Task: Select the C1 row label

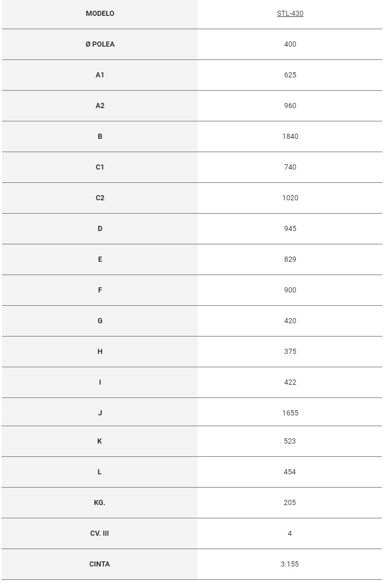Action: tap(100, 167)
